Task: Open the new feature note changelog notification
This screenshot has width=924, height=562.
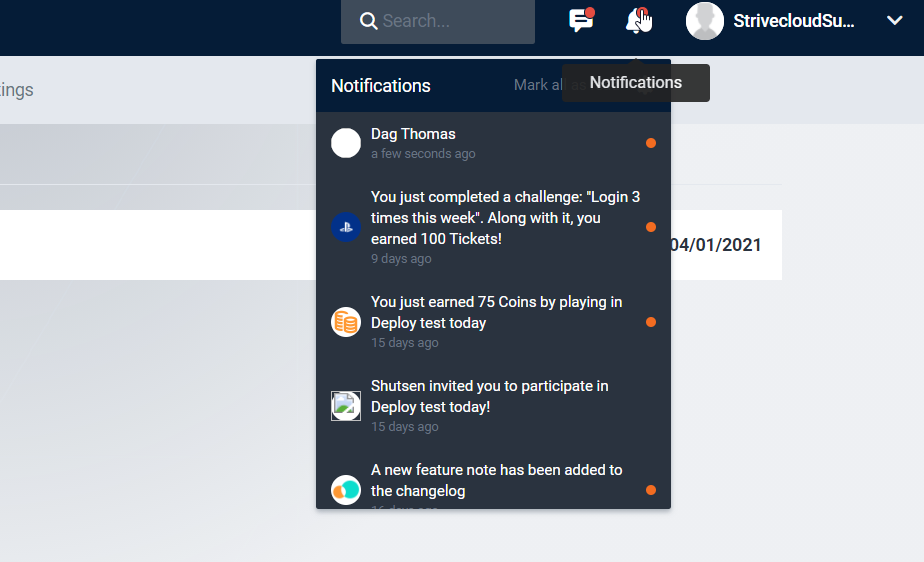Action: point(496,480)
